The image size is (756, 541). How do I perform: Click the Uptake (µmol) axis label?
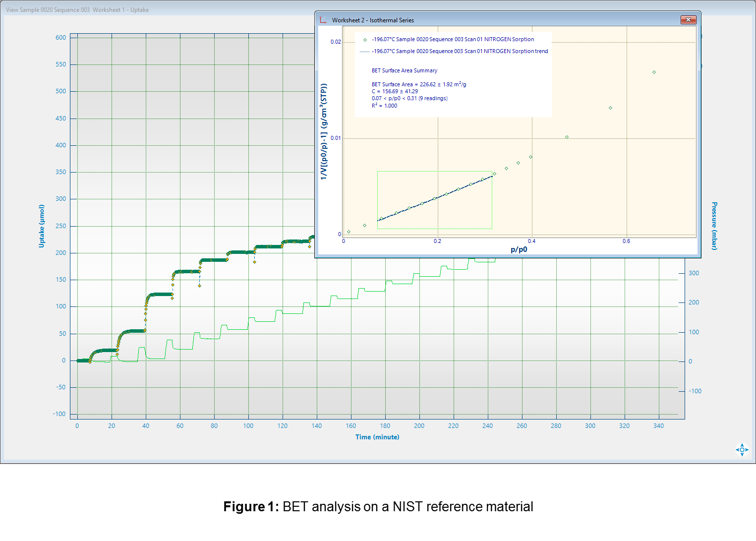[42, 226]
